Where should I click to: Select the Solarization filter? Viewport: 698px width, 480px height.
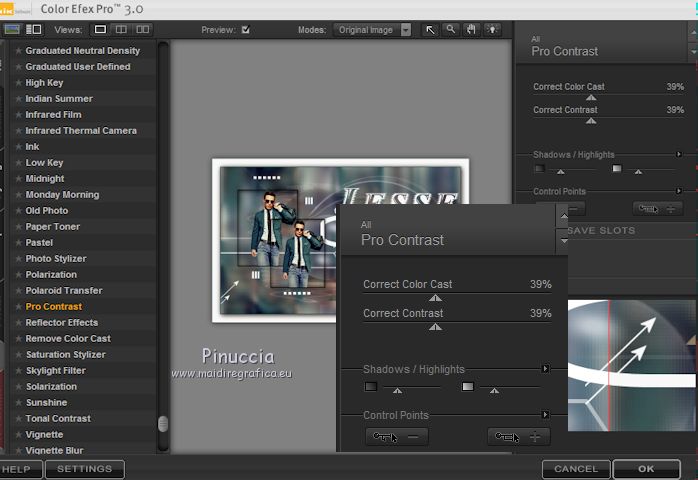[x=83, y=386]
